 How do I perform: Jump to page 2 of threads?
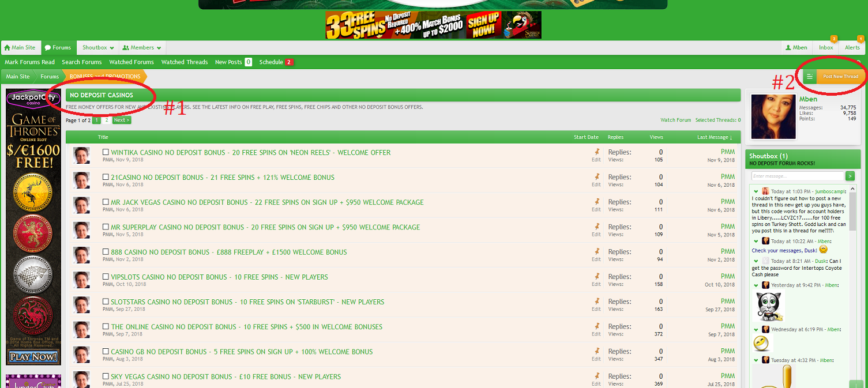click(106, 120)
